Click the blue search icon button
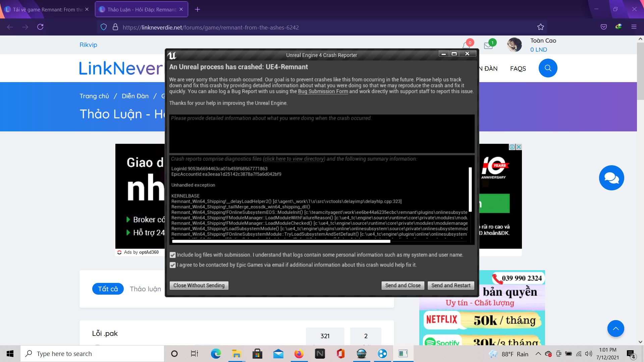 [548, 68]
